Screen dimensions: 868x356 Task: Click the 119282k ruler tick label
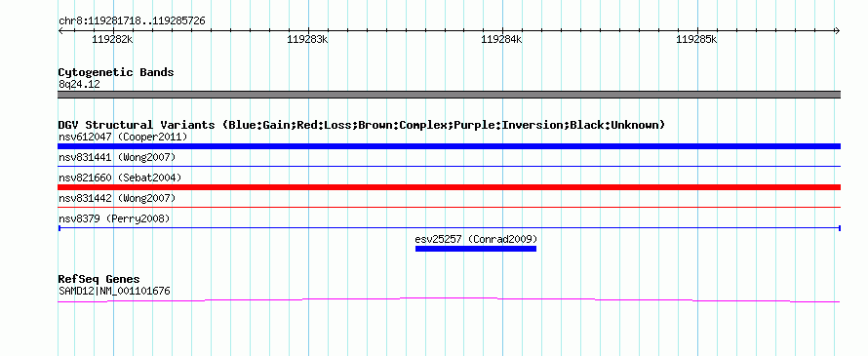click(112, 39)
